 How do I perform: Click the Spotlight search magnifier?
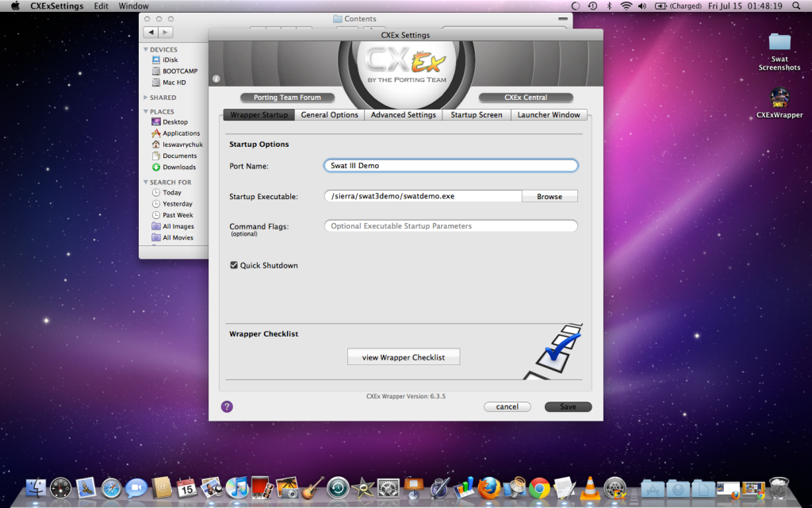tap(796, 6)
